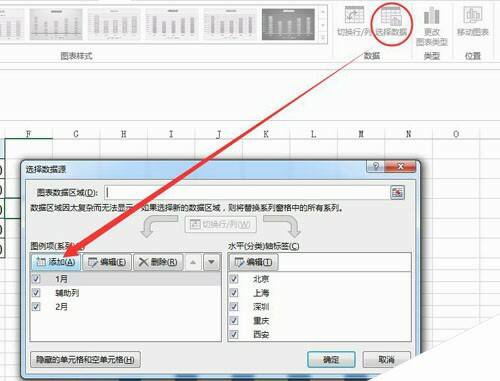Open Select Data (选择数据) in the ribbon

(391, 22)
